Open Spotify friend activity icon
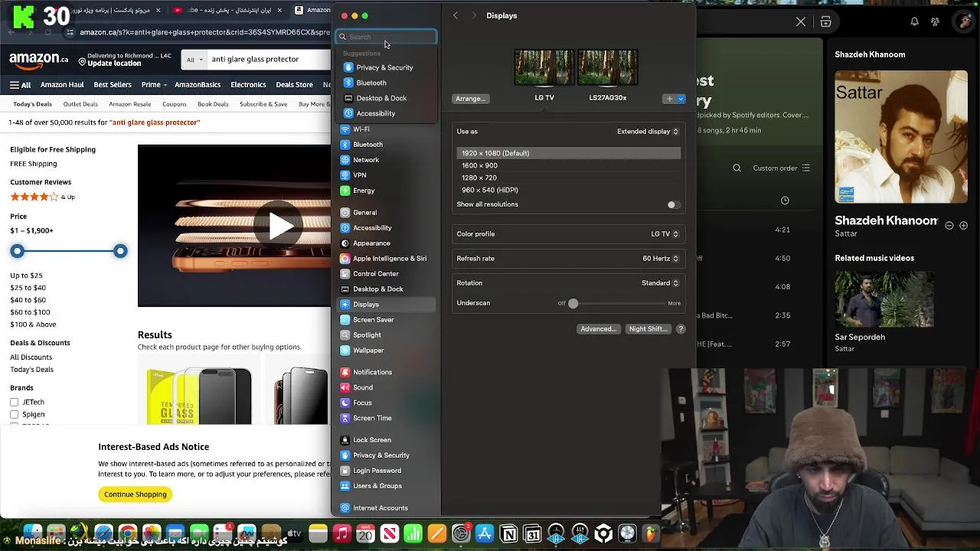The image size is (980, 551). (935, 21)
